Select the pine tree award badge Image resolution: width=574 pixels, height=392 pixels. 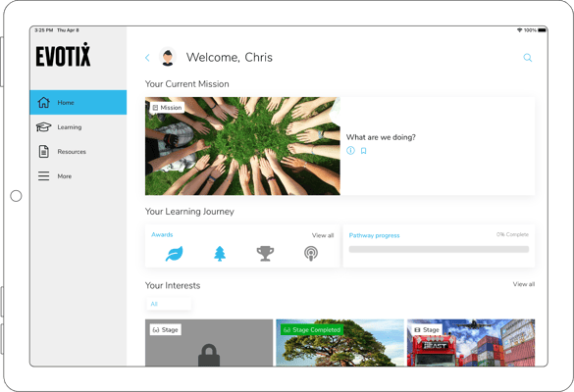(220, 254)
